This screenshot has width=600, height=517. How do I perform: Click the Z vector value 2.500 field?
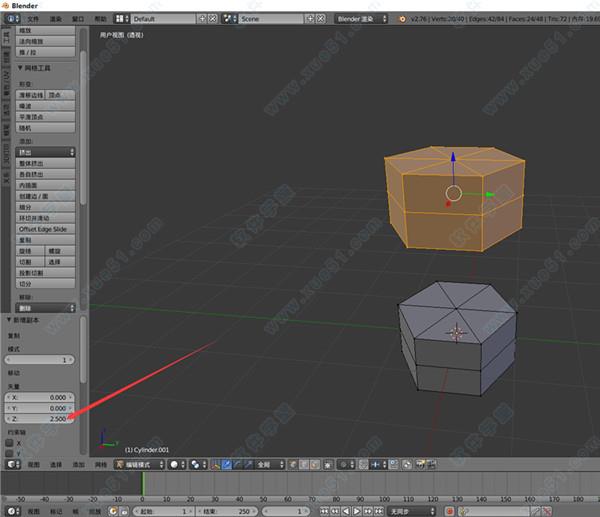pyautogui.click(x=39, y=419)
